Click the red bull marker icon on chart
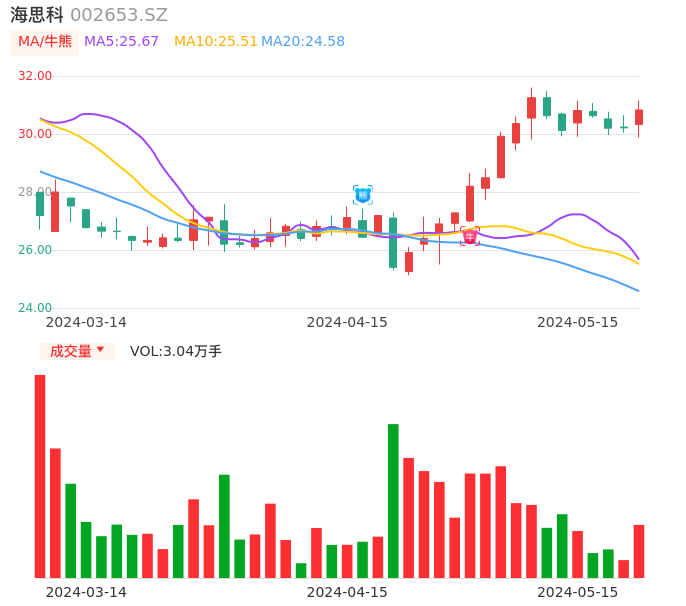This screenshot has height=606, width=686. [469, 237]
